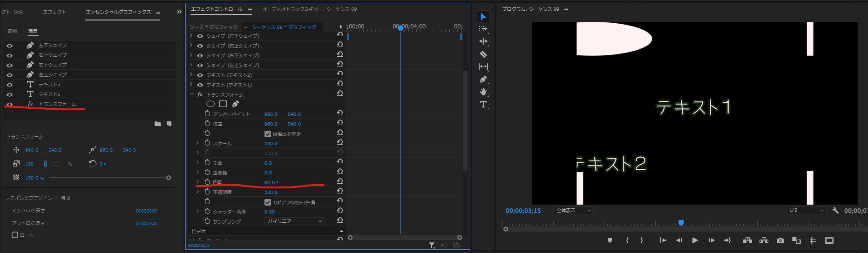Collapse the トランスフォーム effect in Effect Controls
The image size is (868, 253).
click(192, 94)
